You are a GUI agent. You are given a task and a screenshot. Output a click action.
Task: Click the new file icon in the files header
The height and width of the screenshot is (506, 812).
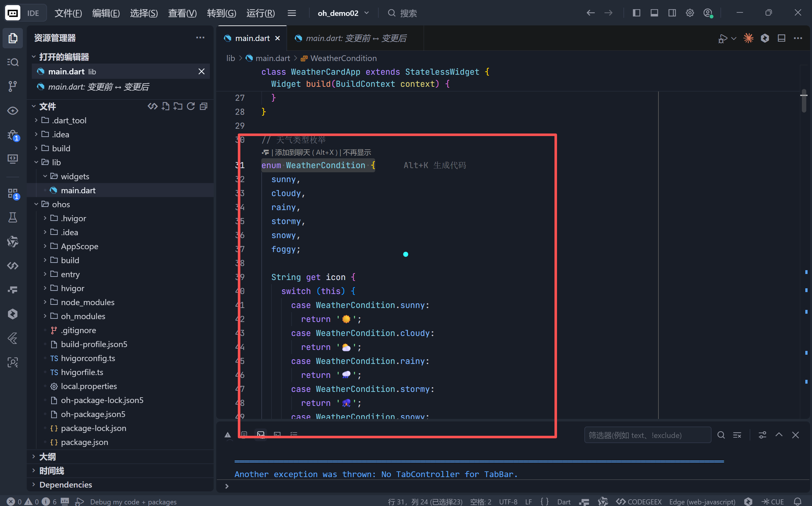click(x=165, y=106)
